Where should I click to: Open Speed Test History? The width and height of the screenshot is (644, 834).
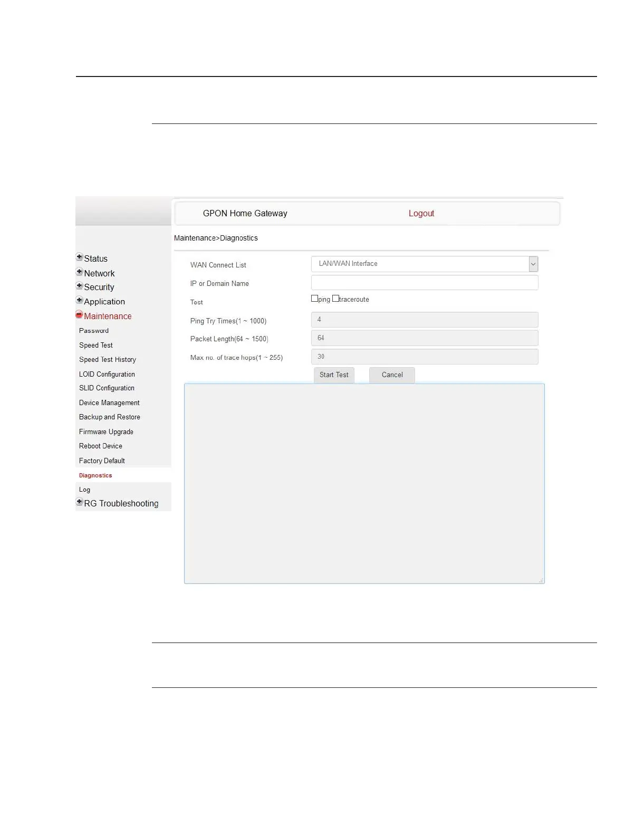tap(108, 360)
